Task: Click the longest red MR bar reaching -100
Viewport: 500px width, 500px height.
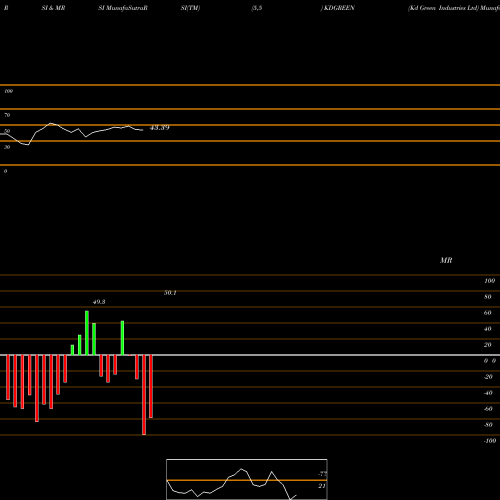Action: pyautogui.click(x=144, y=395)
